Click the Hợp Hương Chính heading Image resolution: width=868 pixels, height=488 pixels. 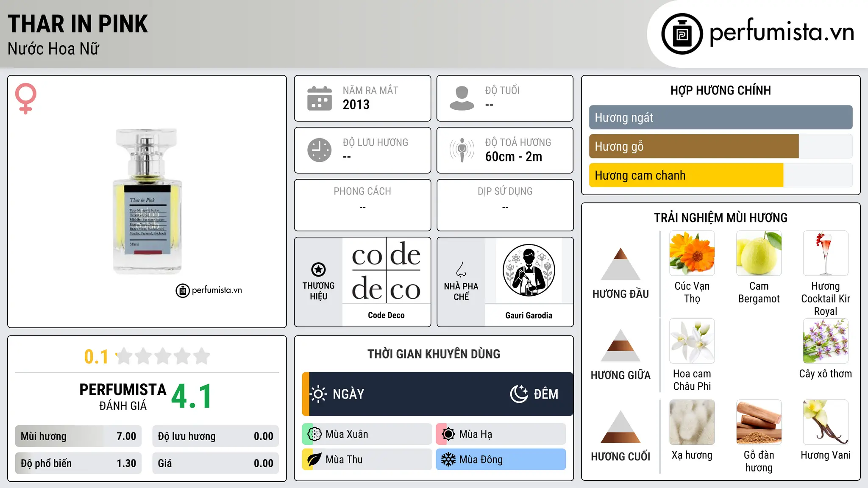tap(721, 90)
